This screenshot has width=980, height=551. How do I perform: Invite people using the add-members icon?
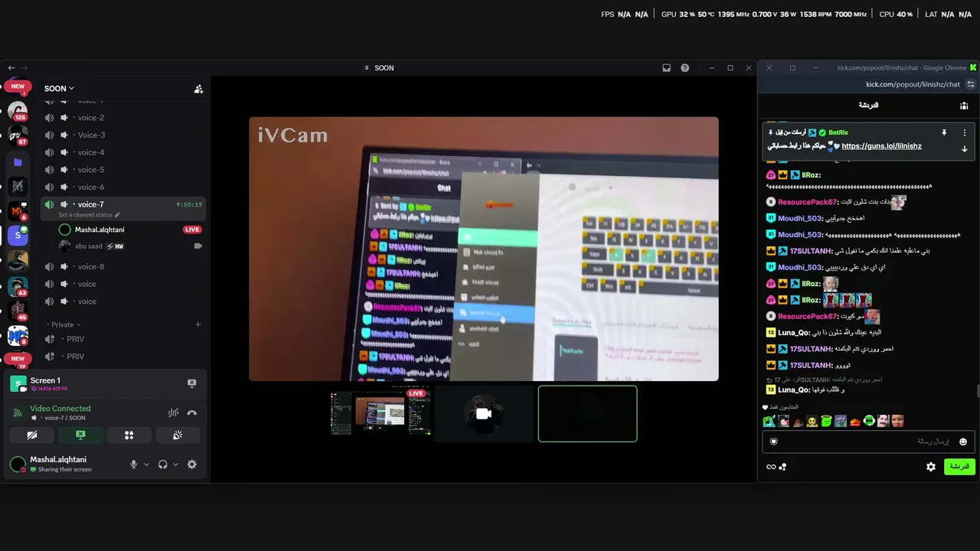198,89
